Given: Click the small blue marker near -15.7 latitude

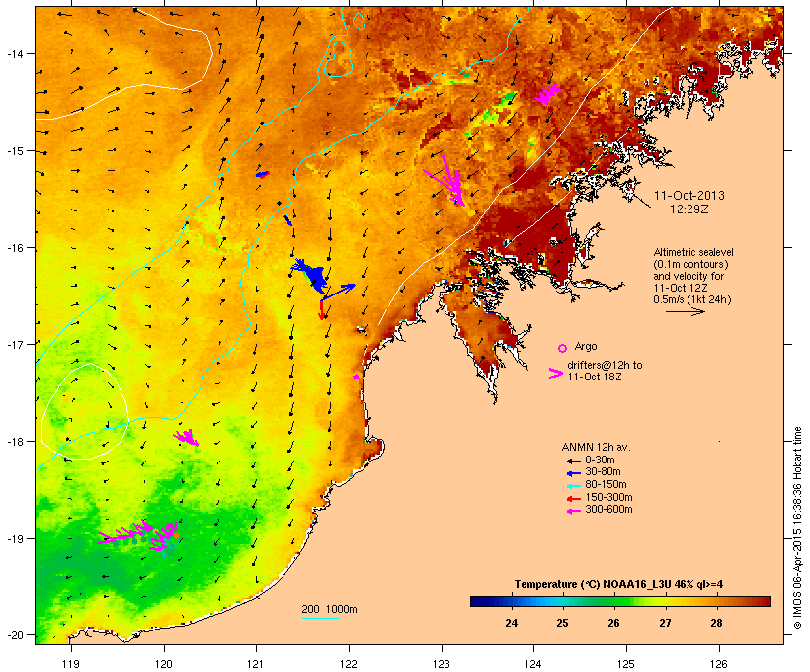Looking at the screenshot, I should [x=287, y=220].
